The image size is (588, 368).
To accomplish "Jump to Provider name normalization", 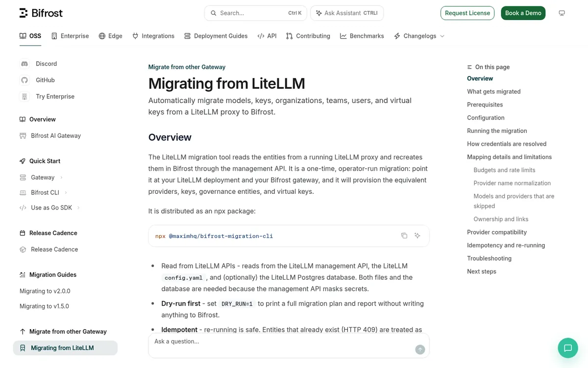I will 513,184.
